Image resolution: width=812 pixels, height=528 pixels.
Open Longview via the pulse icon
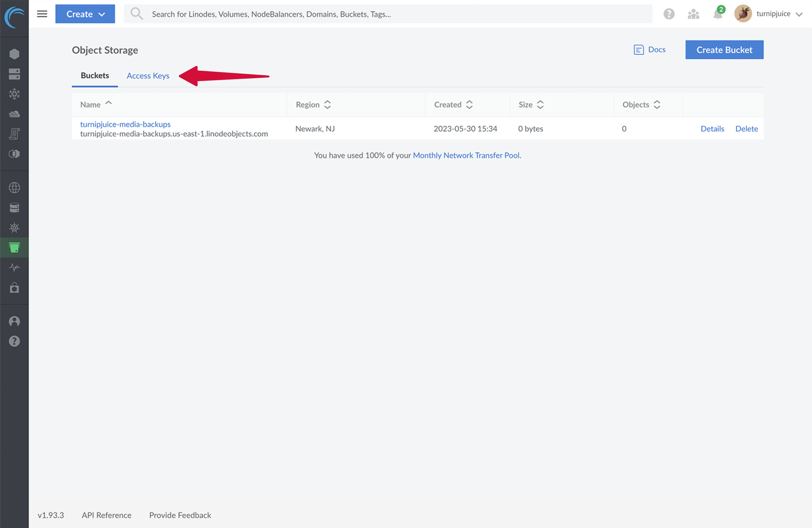tap(14, 267)
